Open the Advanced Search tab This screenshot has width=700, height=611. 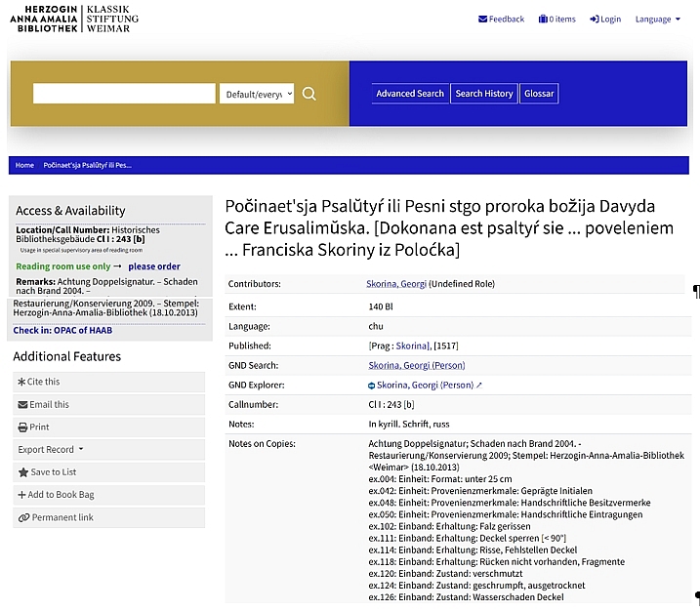point(410,94)
